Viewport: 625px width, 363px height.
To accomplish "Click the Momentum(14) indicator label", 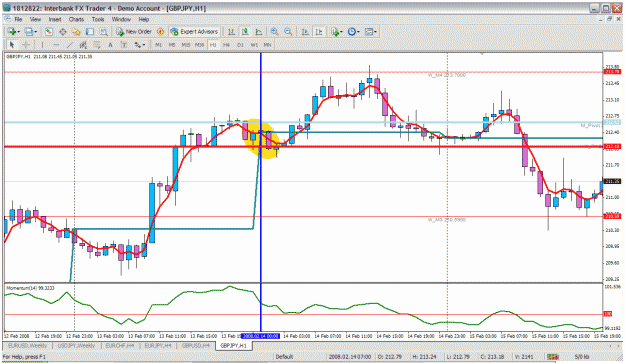I will point(30,288).
